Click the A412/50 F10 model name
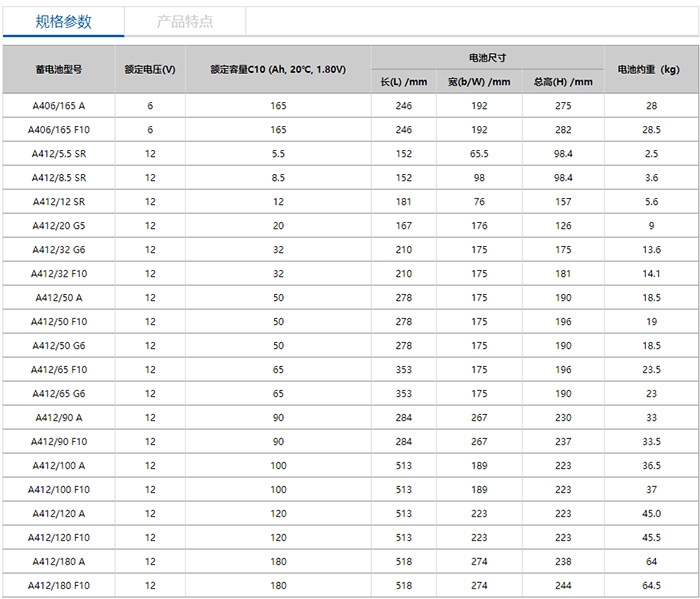This screenshot has height=599, width=700. (58, 321)
